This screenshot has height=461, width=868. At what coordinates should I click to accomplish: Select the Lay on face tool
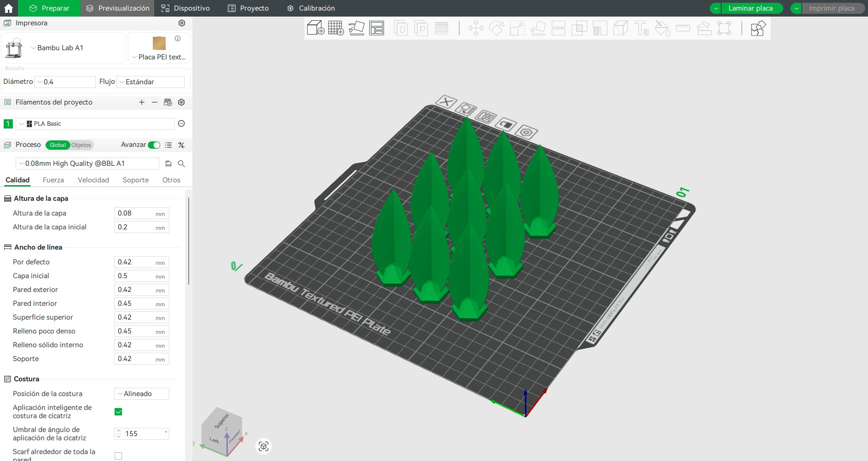[538, 29]
